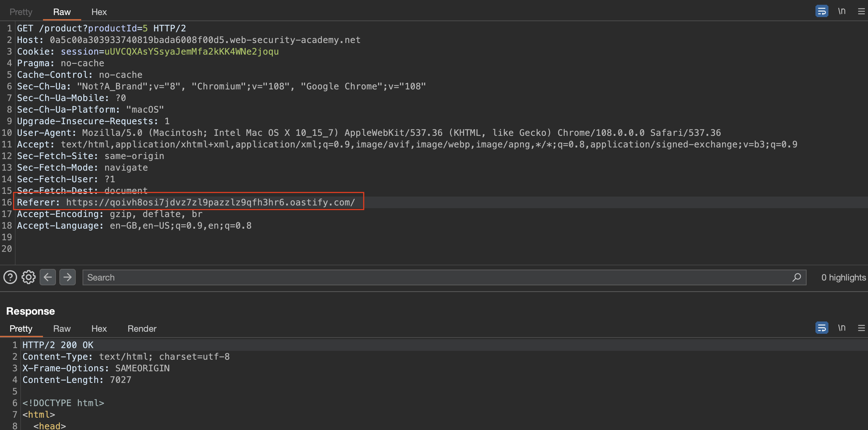Switch response view to Raw tab
This screenshot has width=868, height=430.
pyautogui.click(x=62, y=329)
